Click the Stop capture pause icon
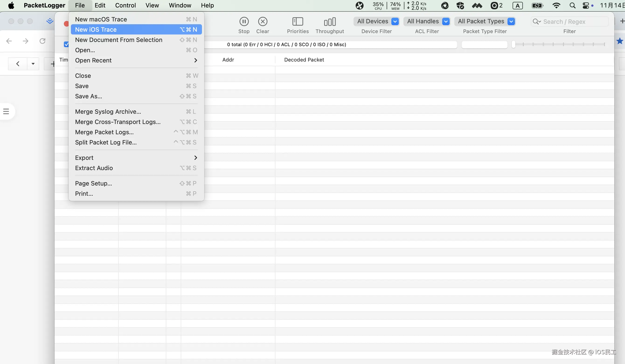 244,22
